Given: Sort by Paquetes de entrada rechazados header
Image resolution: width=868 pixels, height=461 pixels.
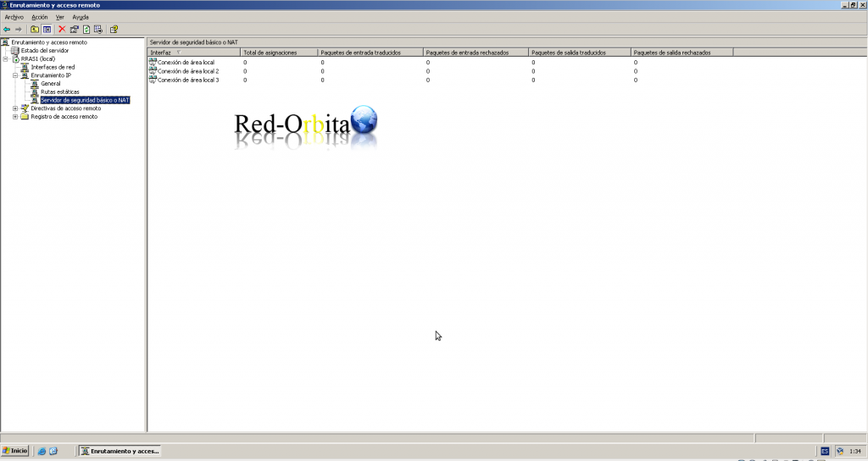Looking at the screenshot, I should tap(476, 53).
